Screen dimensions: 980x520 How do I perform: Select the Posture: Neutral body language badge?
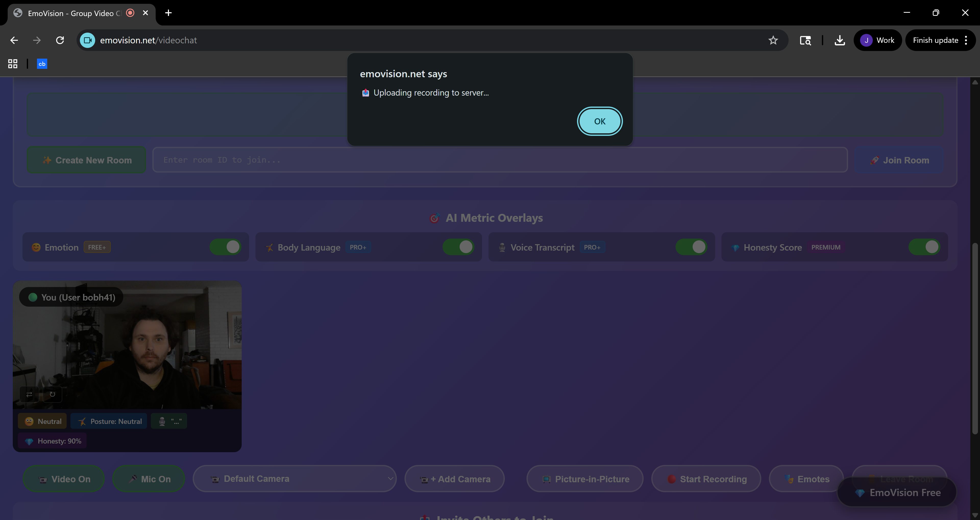click(x=109, y=421)
